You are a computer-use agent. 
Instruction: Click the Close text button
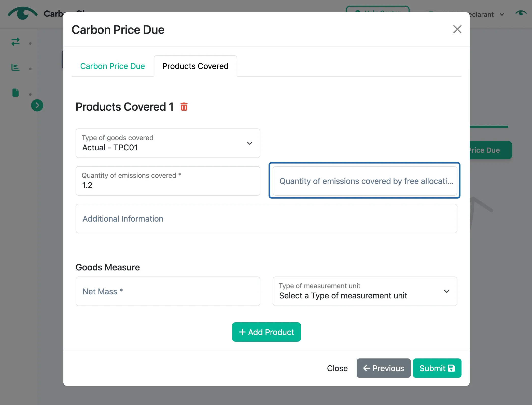[337, 368]
